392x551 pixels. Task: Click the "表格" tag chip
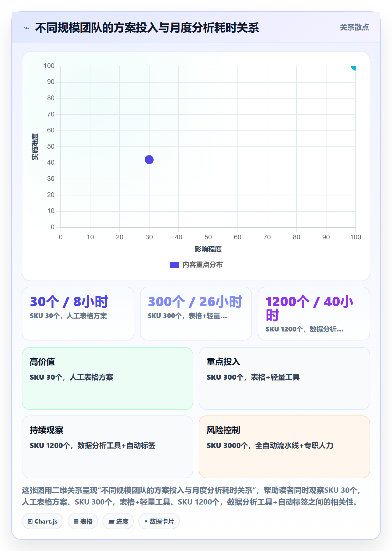[83, 521]
